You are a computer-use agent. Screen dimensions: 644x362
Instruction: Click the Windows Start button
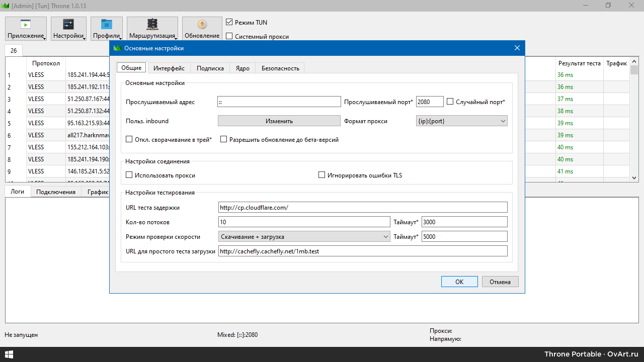click(9, 354)
